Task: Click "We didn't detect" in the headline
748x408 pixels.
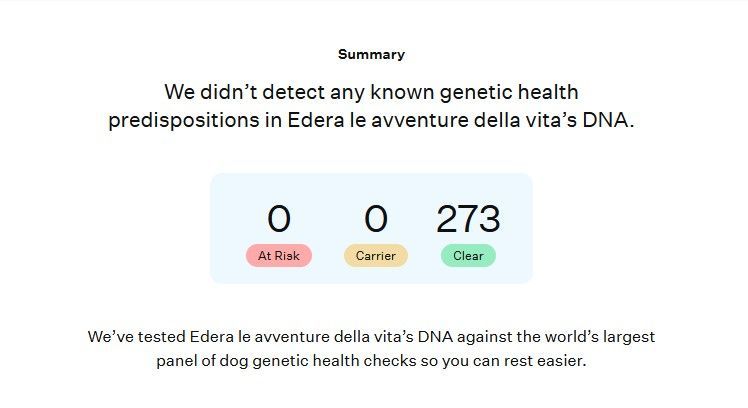Action: click(229, 93)
